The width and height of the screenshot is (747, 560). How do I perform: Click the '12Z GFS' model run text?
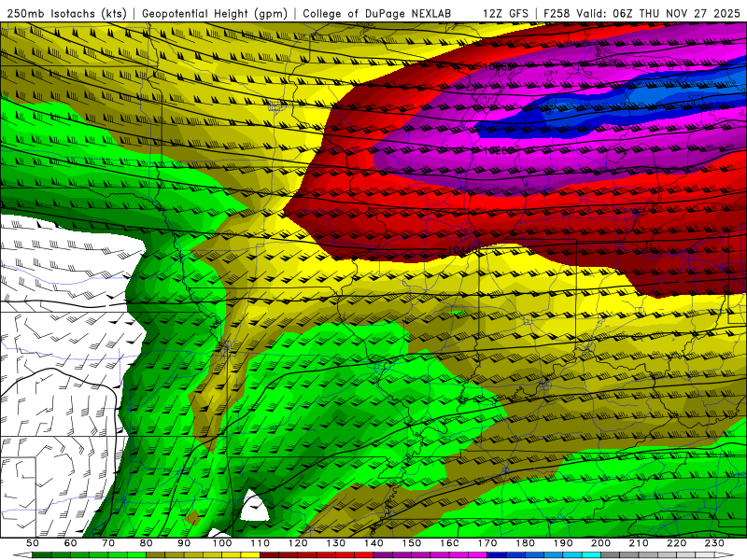[x=505, y=13]
